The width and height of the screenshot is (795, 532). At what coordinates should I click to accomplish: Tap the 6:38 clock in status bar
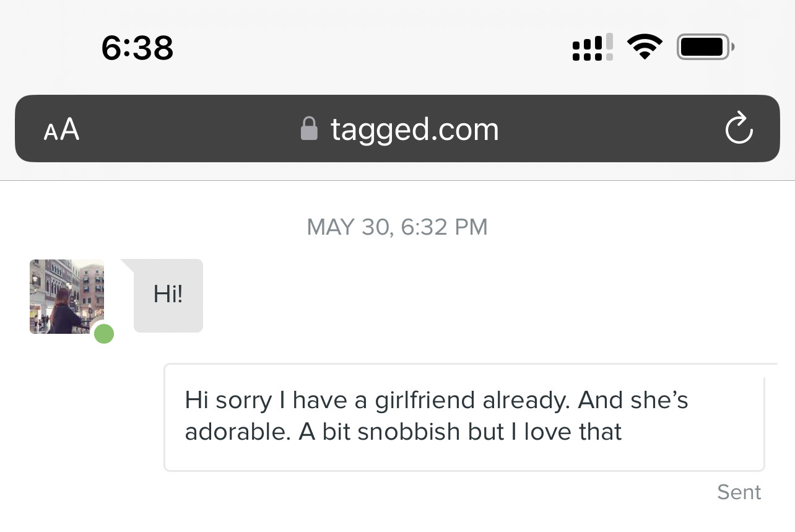137,48
